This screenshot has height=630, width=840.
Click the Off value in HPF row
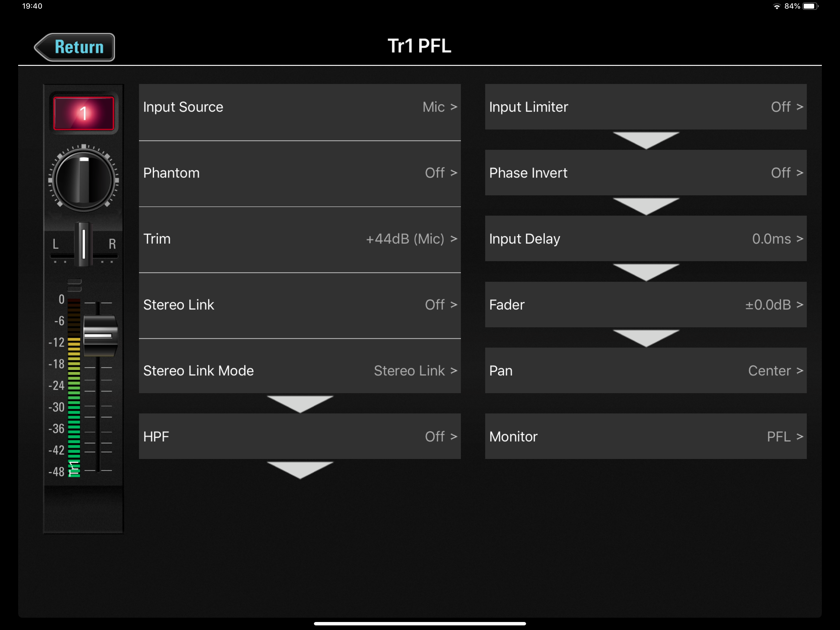coord(434,437)
